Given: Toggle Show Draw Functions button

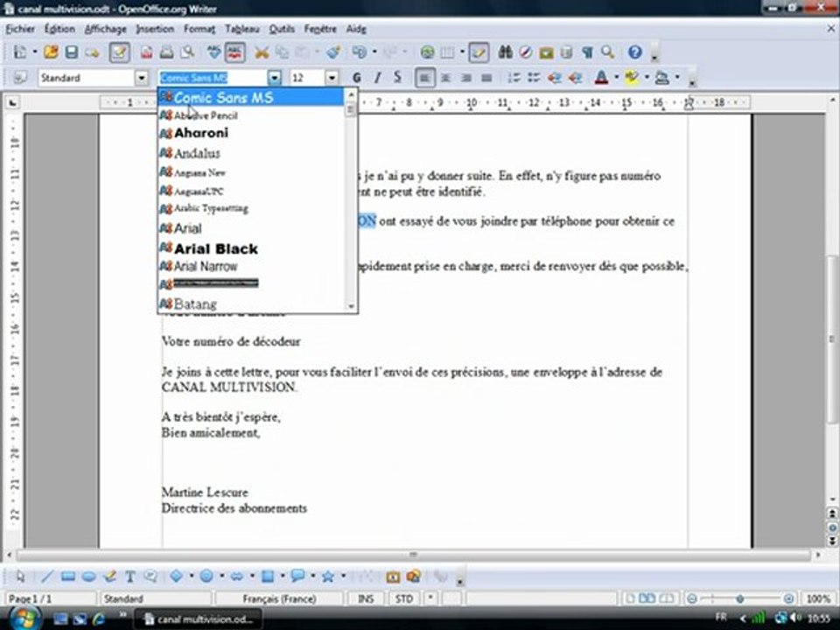Looking at the screenshot, I should point(479,52).
